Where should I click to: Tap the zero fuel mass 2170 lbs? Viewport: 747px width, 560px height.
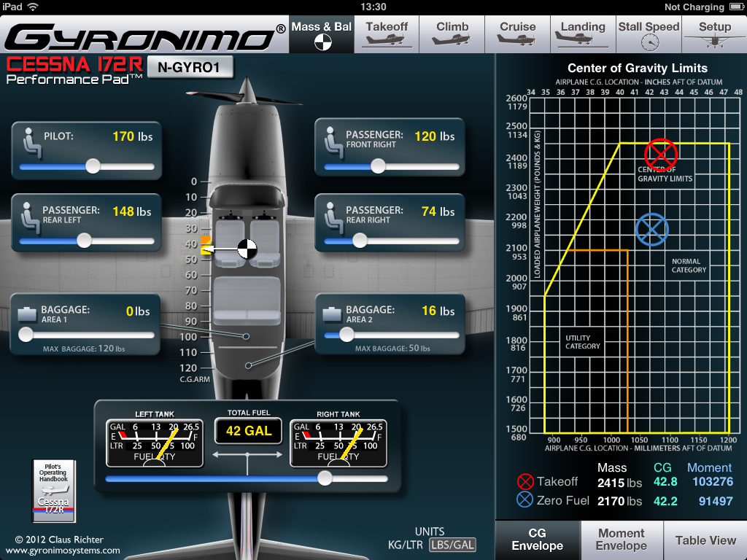[620, 502]
